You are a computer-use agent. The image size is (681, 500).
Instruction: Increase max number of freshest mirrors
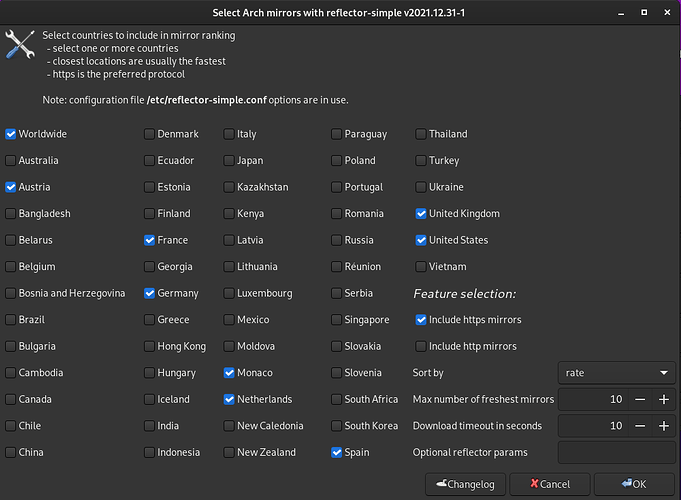663,399
